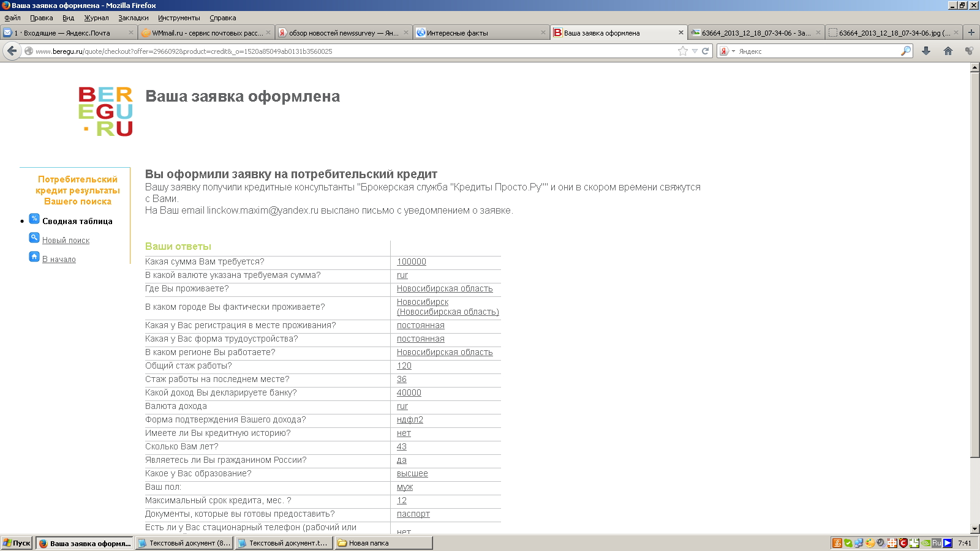The height and width of the screenshot is (551, 980).
Task: Open the Новый поиск link
Action: pos(66,241)
